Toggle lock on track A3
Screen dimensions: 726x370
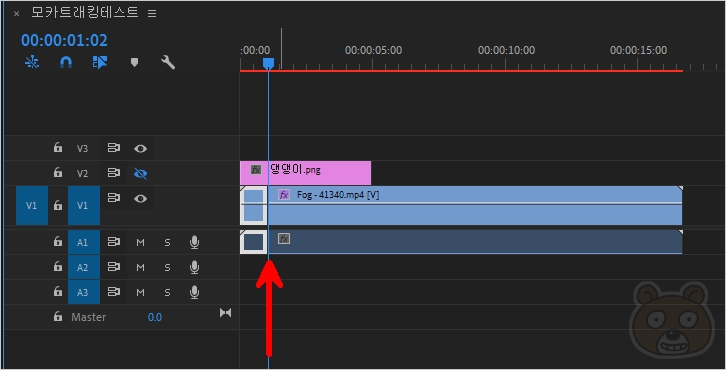(x=57, y=292)
